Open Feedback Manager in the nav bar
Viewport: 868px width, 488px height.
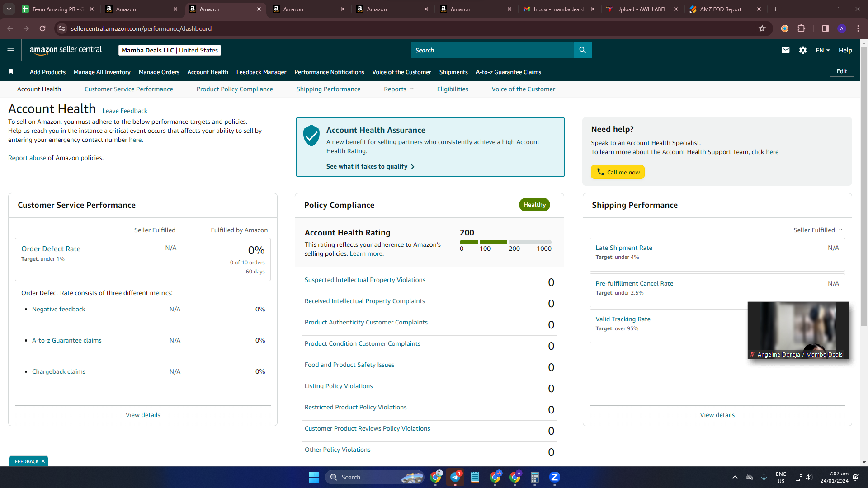(261, 72)
